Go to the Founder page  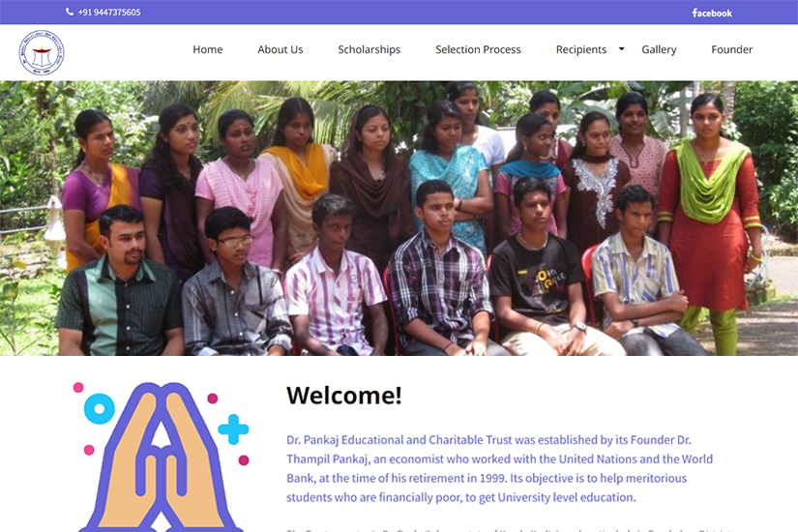point(731,49)
